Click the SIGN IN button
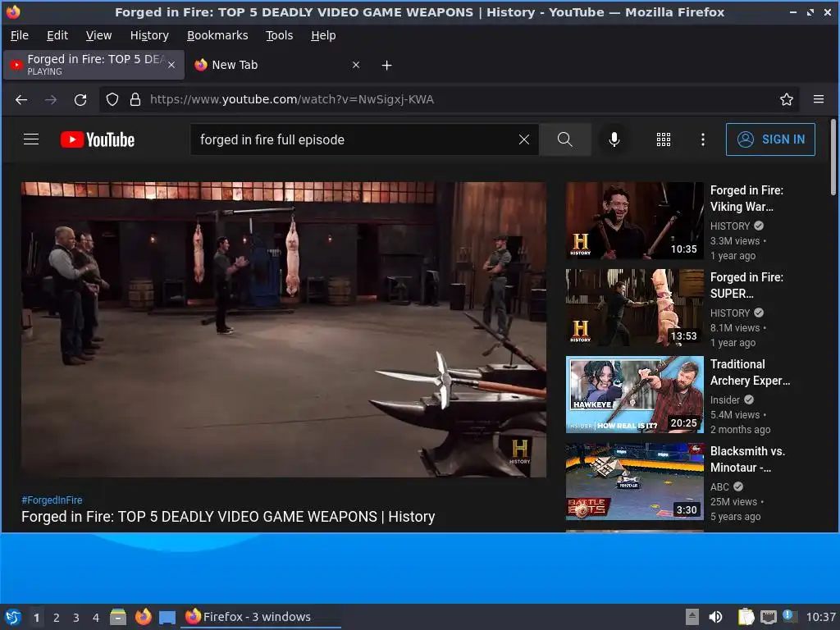 click(770, 139)
